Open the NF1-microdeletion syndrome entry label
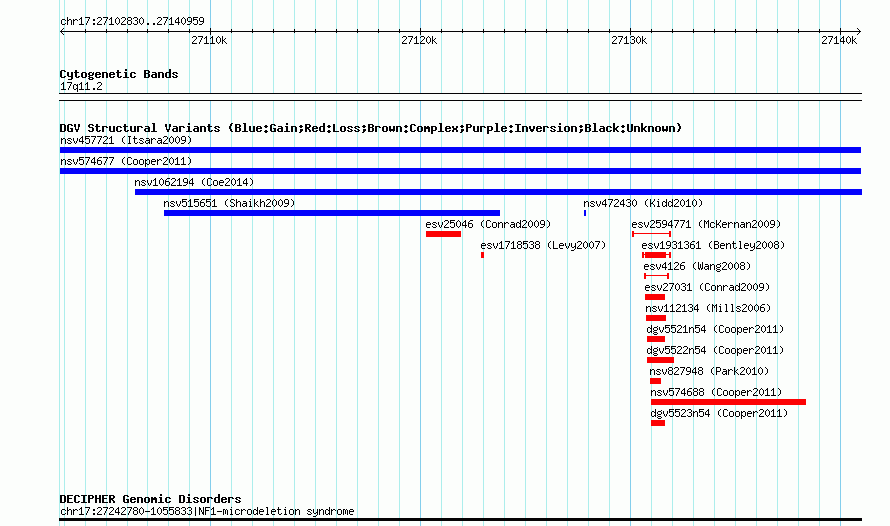Screen dimensions: 890x526 pos(207,511)
